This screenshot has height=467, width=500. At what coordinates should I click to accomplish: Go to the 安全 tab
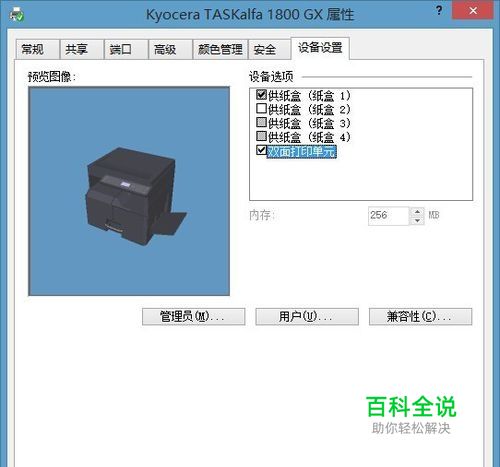coord(269,50)
